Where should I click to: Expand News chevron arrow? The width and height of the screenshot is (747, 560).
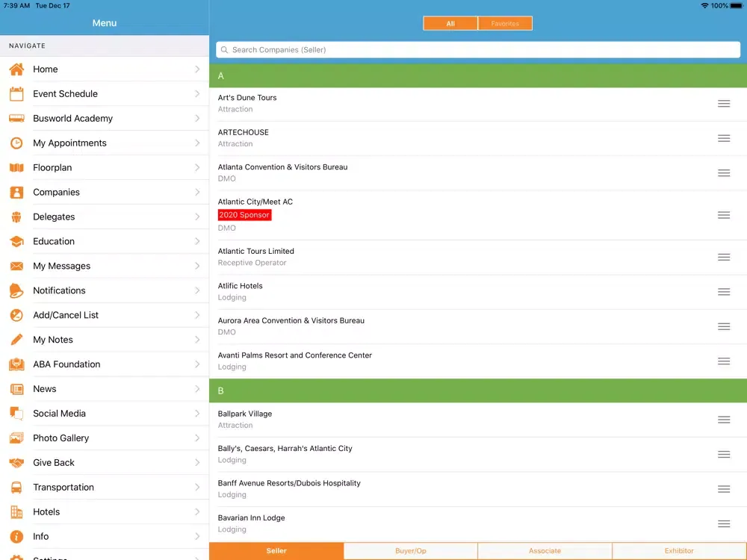pos(197,389)
